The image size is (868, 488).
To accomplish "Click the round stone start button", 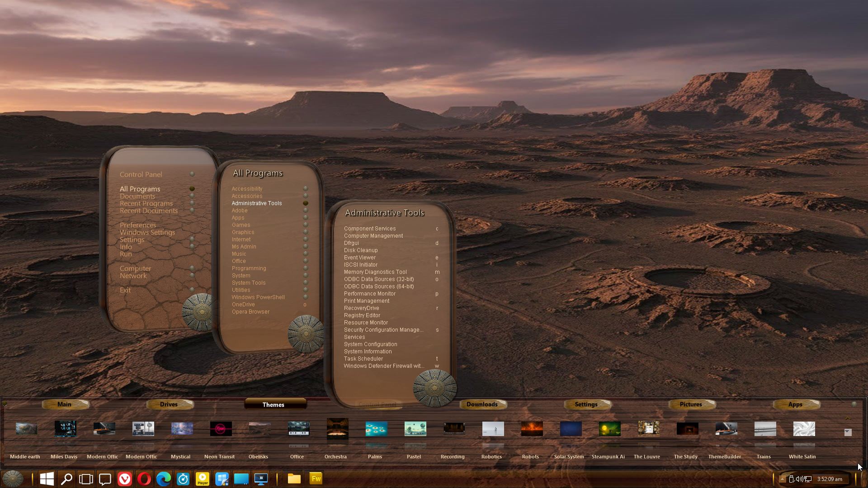I will click(13, 479).
